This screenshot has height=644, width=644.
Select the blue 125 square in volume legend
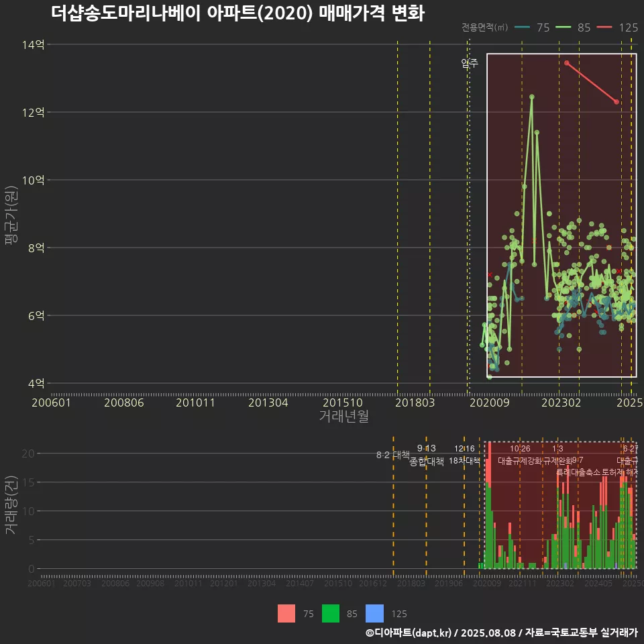(374, 614)
